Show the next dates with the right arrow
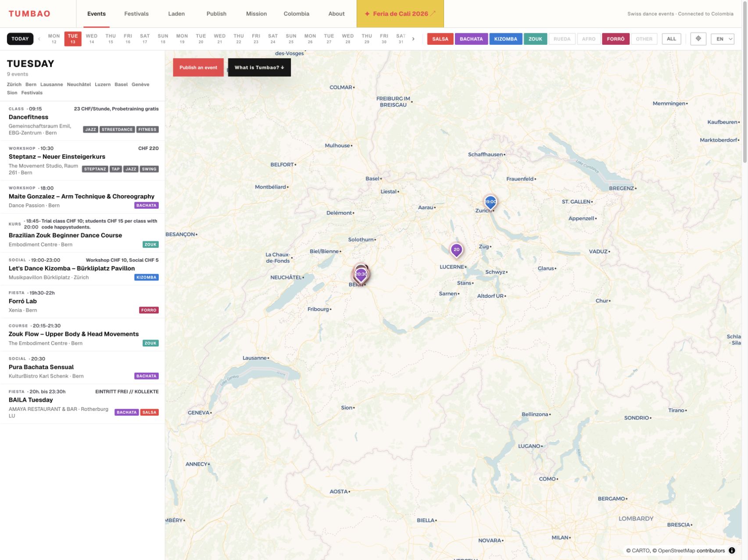 413,39
